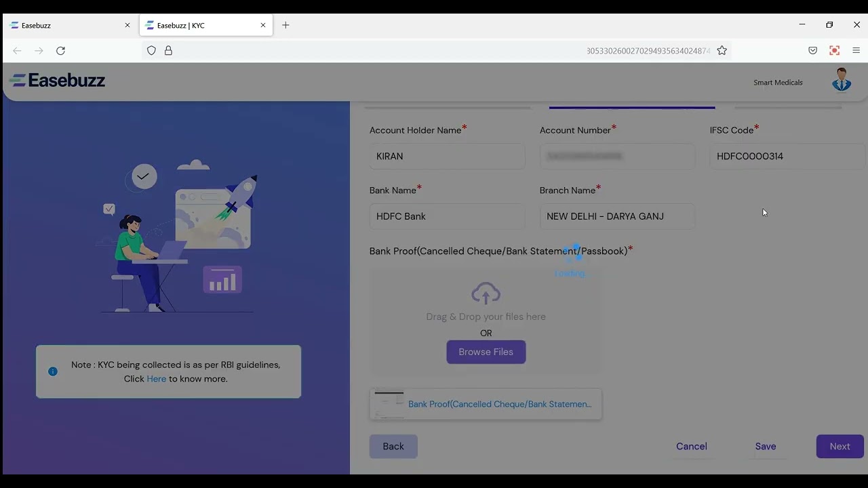The image size is (868, 488).
Task: Close the first Easebuzz tab
Action: (x=127, y=25)
